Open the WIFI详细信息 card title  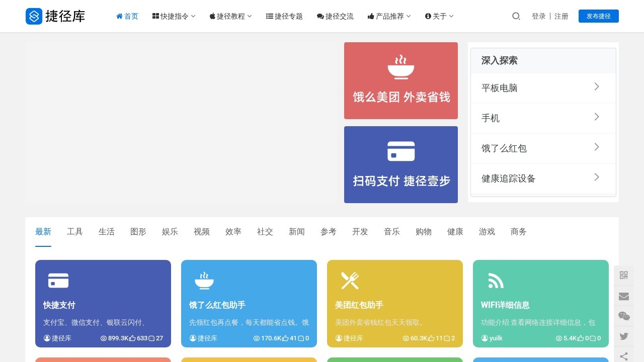(x=505, y=305)
